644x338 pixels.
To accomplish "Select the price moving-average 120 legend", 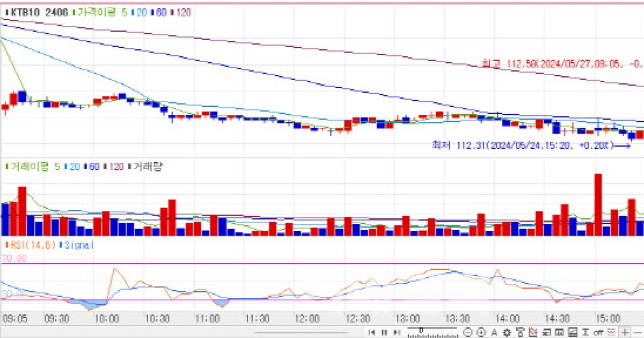I will [x=181, y=12].
